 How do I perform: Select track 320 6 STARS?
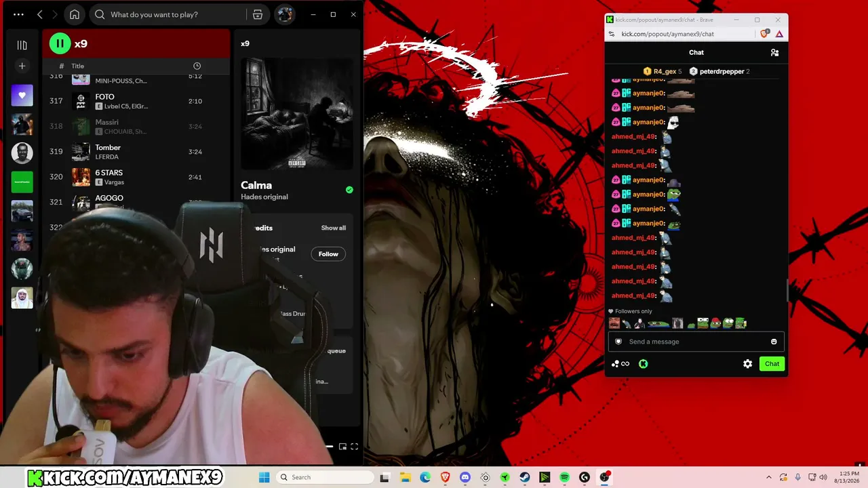coord(136,177)
